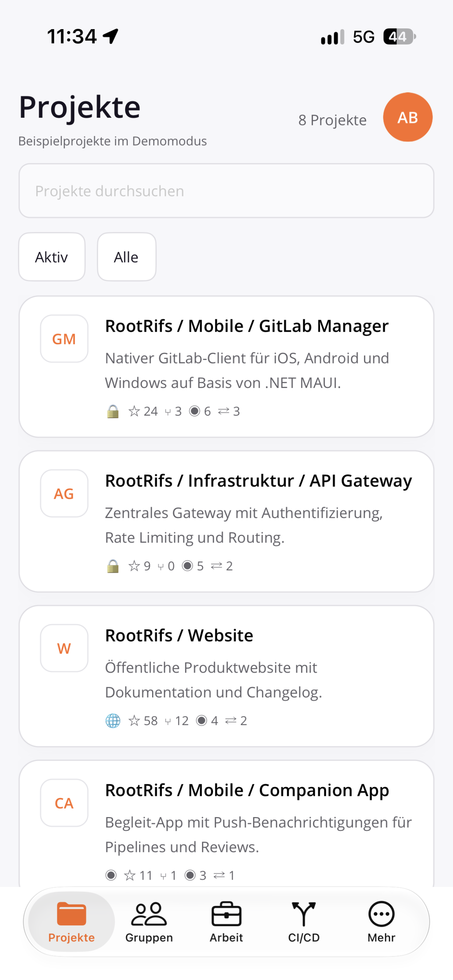Click merge requests count 2 on API Gateway
The image size is (453, 980).
pos(221,566)
